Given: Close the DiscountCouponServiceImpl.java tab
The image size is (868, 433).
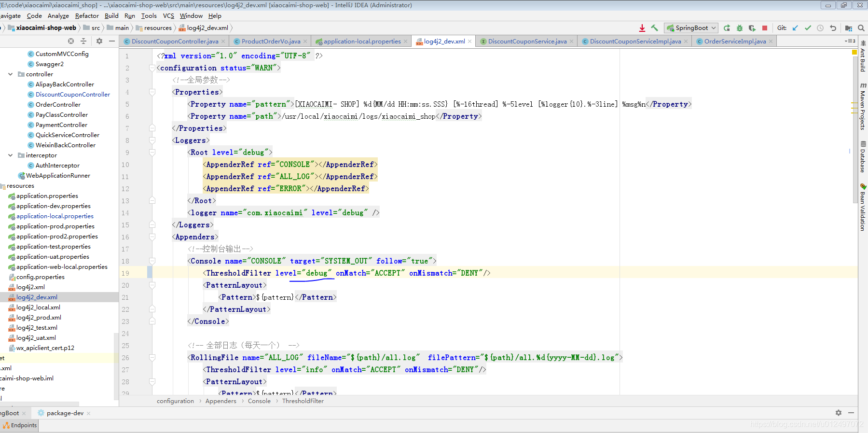Looking at the screenshot, I should coord(686,41).
